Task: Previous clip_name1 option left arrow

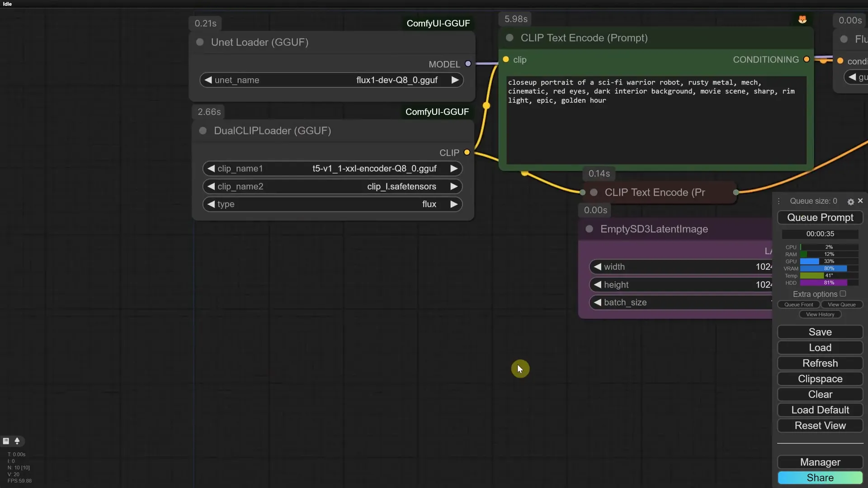Action: click(211, 169)
